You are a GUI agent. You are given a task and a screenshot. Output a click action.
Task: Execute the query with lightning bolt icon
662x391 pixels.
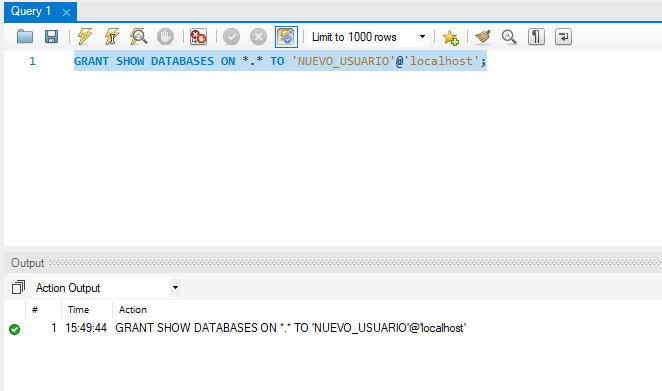pos(85,37)
